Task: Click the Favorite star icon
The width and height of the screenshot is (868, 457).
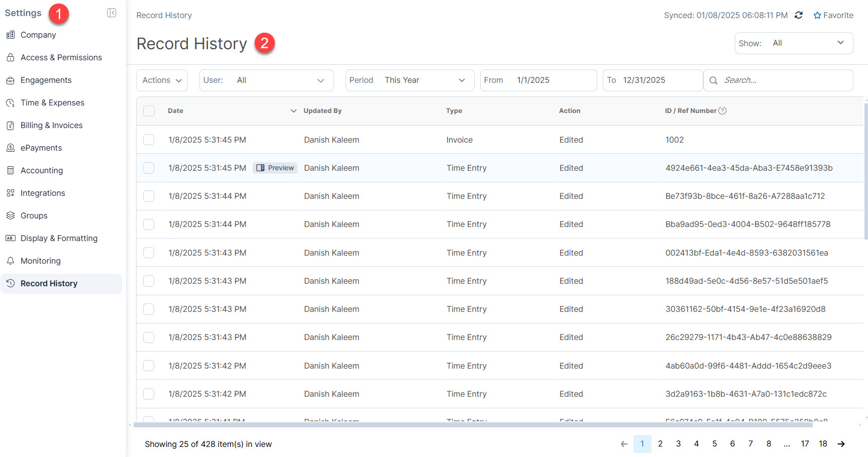Action: [817, 16]
